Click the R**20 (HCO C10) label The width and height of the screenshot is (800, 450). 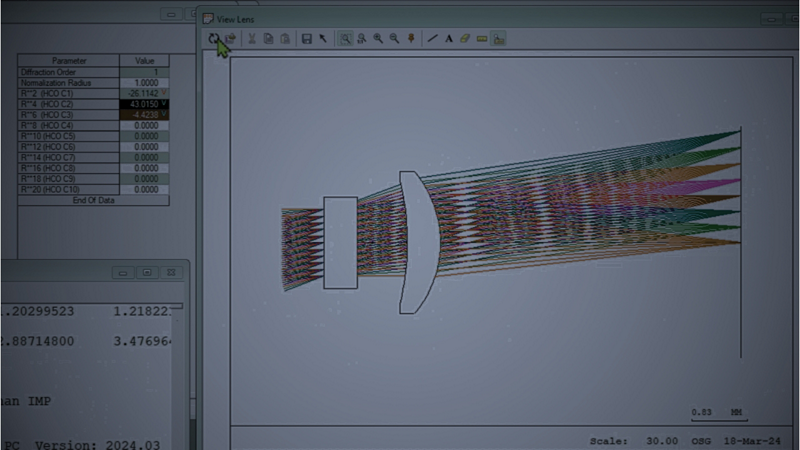point(69,190)
